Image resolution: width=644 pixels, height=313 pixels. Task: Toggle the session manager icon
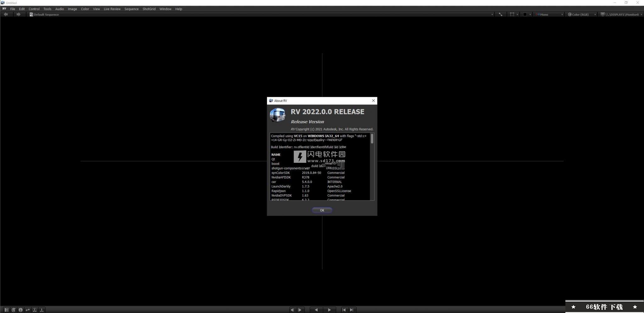point(6,310)
